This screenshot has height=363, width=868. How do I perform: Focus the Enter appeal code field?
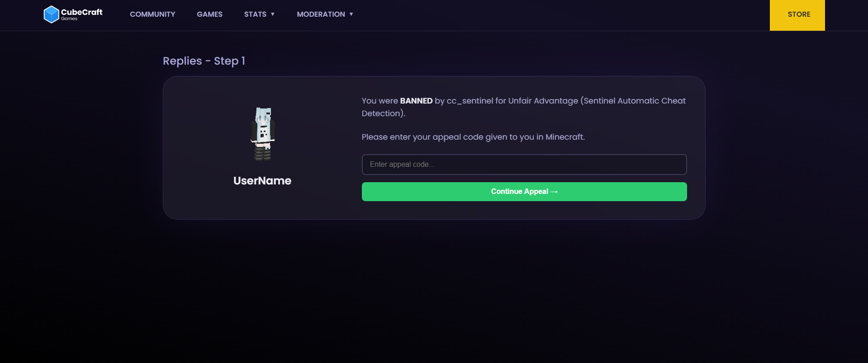point(524,165)
